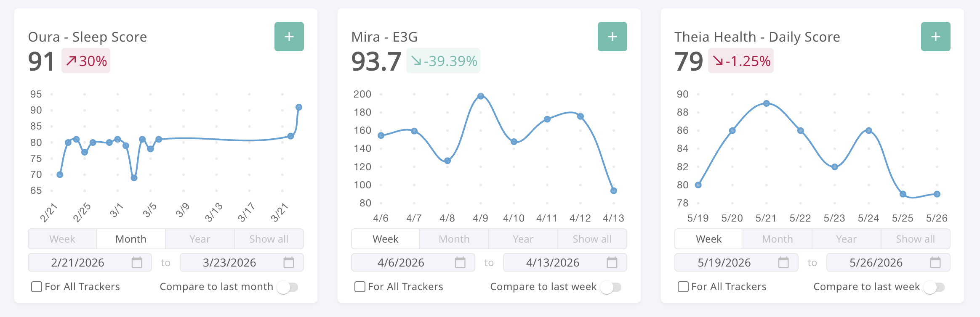The height and width of the screenshot is (317, 980).
Task: Open calendar icon for 5/26/2026 end date
Action: (935, 262)
